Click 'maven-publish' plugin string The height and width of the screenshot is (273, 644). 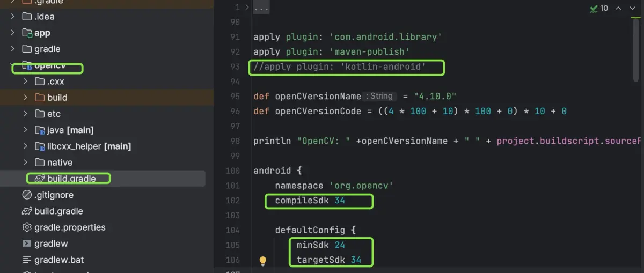pos(370,51)
